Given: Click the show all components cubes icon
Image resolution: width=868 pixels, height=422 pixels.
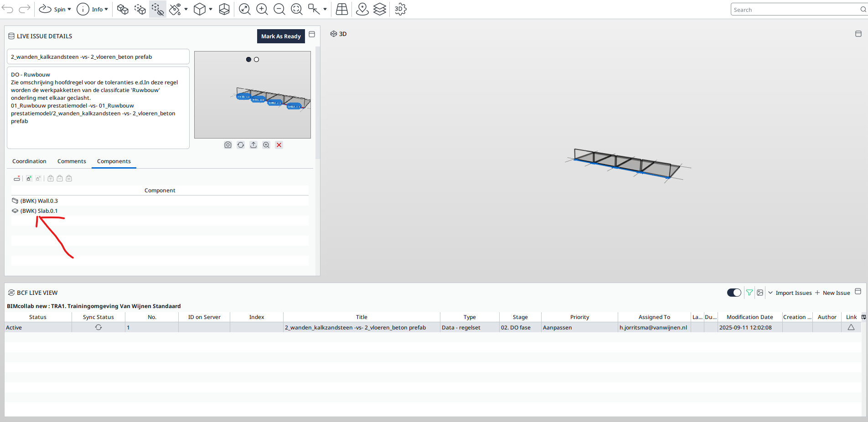Looking at the screenshot, I should point(123,9).
